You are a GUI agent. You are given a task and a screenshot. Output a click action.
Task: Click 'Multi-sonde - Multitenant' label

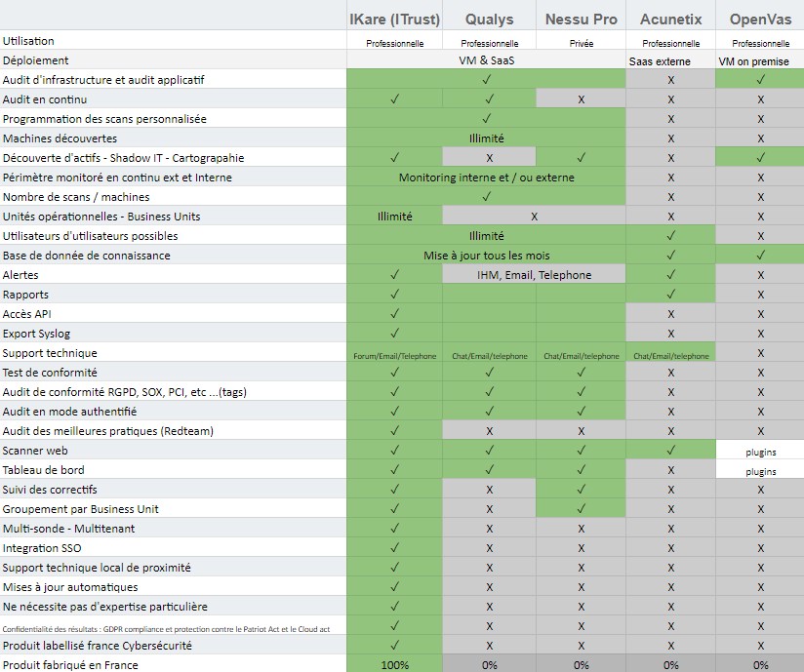[x=68, y=529]
